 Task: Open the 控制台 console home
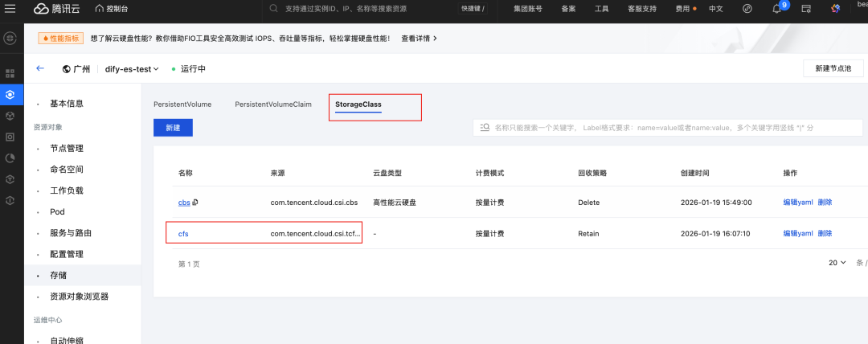(x=111, y=9)
